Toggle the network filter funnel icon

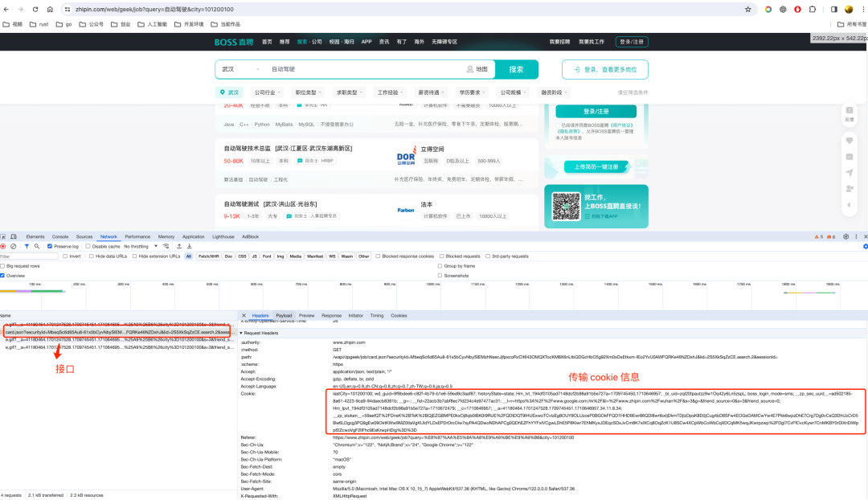pyautogui.click(x=27, y=247)
